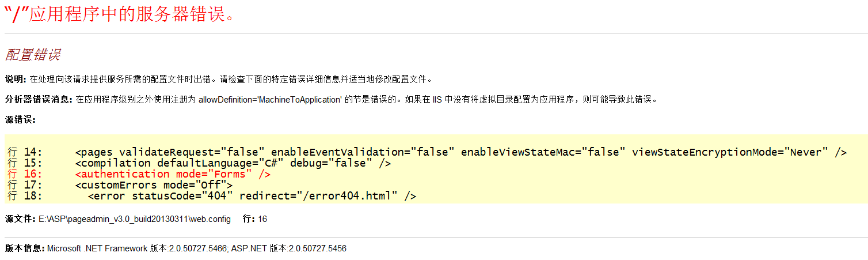Click the red authentication mode="Forms" line
The width and height of the screenshot is (868, 260).
(x=173, y=174)
